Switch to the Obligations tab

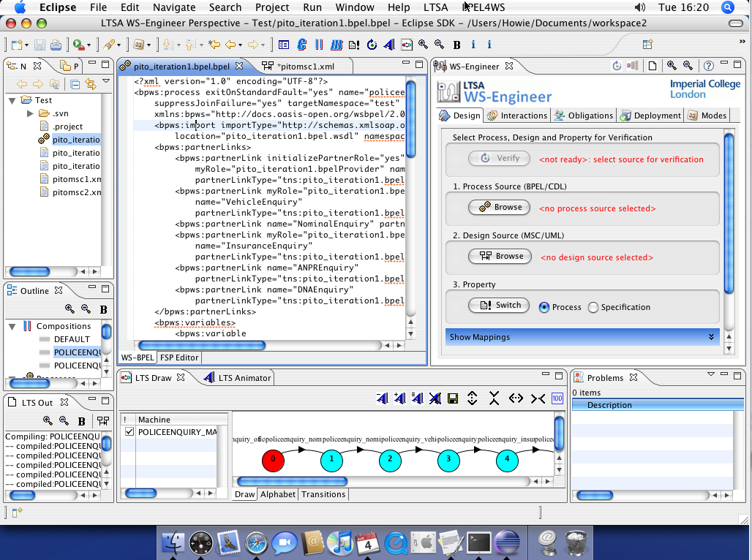click(583, 115)
